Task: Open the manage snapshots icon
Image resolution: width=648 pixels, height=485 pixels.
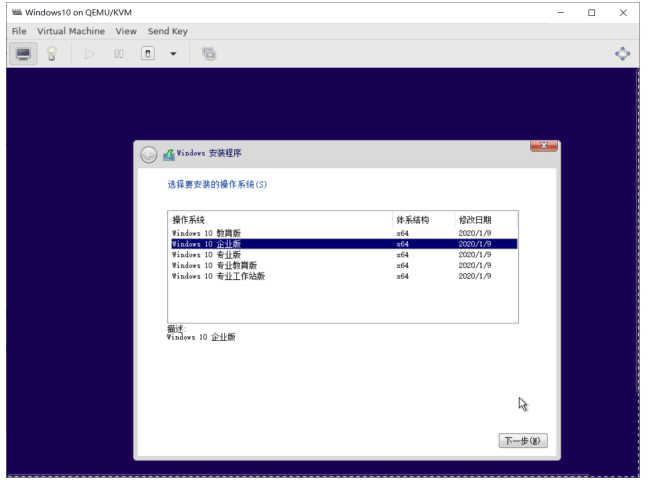Action: click(x=209, y=54)
